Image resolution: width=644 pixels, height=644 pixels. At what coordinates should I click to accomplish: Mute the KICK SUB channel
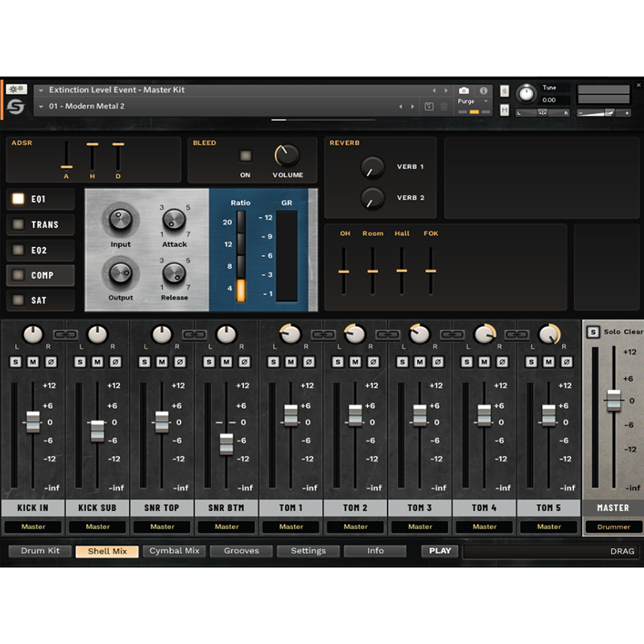(x=97, y=361)
